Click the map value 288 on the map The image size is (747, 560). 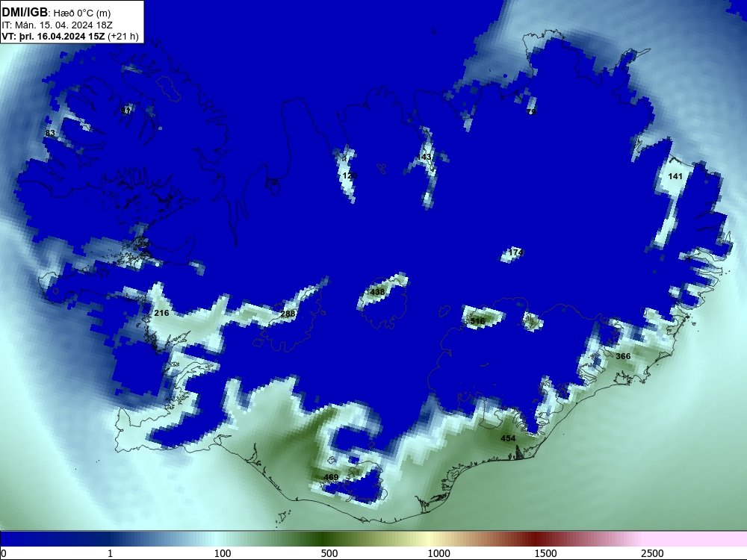point(288,314)
